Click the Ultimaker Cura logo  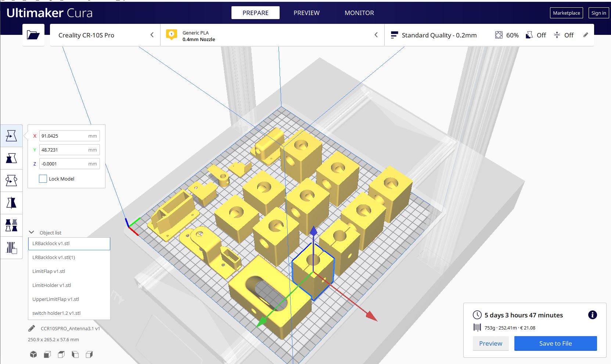click(49, 13)
